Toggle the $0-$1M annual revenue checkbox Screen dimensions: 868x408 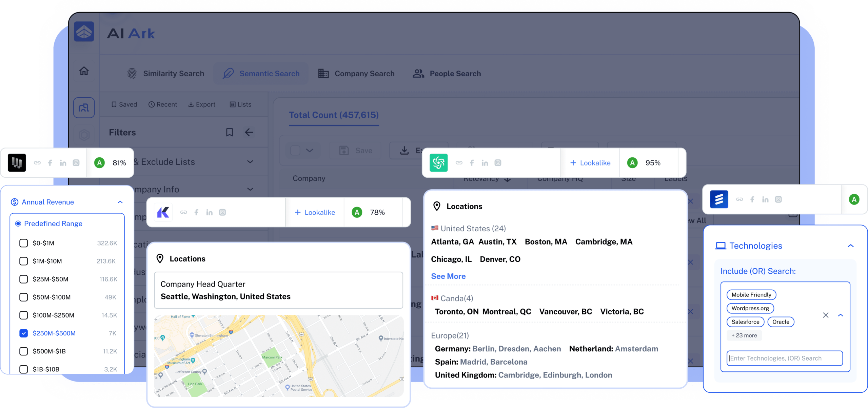click(24, 242)
